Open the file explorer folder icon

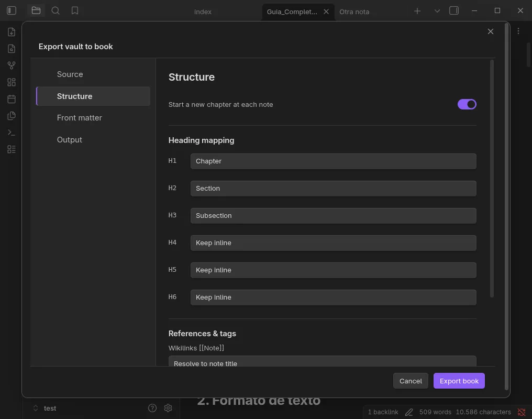click(x=36, y=10)
